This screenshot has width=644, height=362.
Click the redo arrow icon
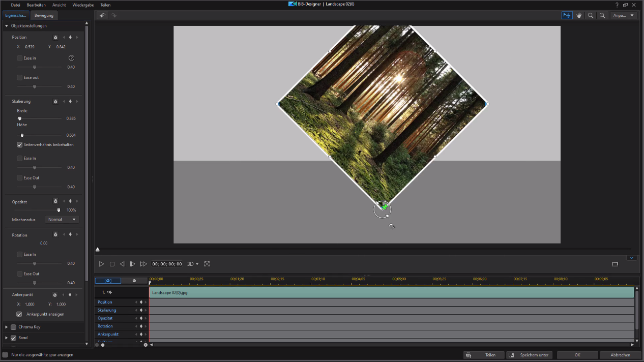[x=114, y=15]
